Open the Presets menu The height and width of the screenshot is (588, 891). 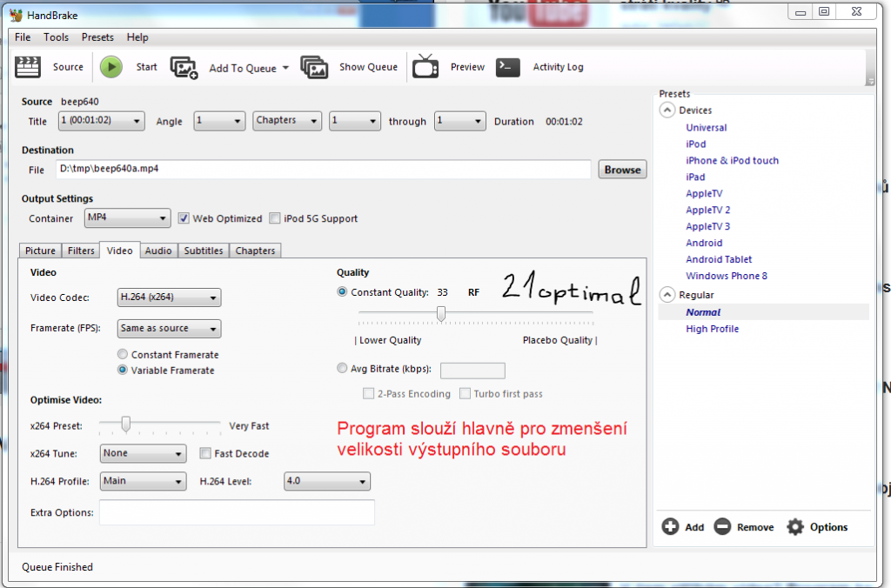coord(97,37)
